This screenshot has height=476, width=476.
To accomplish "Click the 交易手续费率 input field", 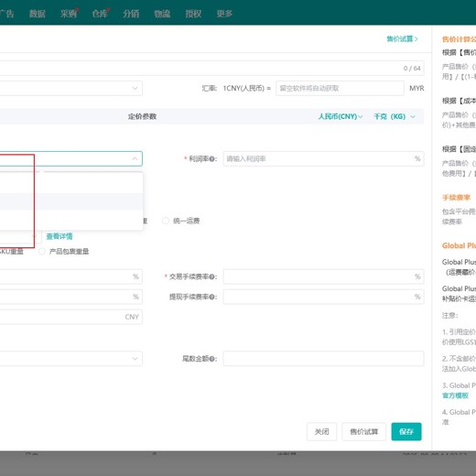I will pos(323,276).
